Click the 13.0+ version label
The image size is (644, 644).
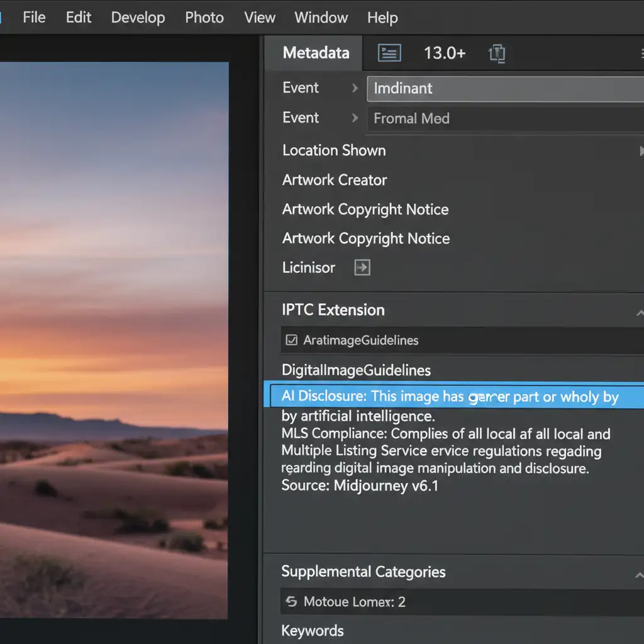click(444, 53)
